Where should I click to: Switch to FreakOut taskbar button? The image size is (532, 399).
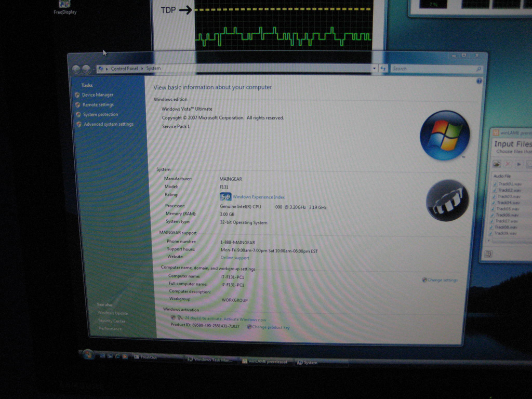coord(157,357)
